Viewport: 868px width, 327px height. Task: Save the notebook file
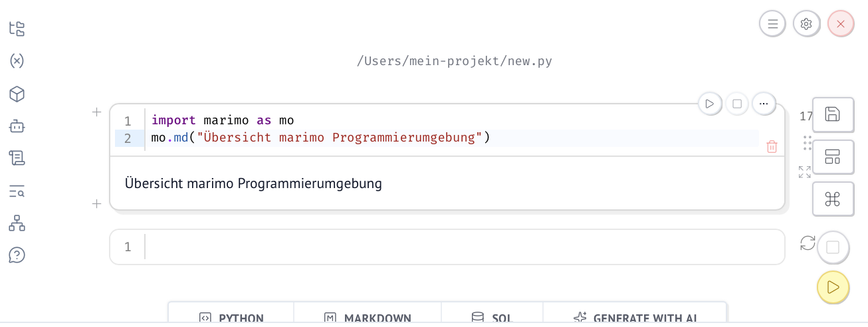pyautogui.click(x=833, y=115)
